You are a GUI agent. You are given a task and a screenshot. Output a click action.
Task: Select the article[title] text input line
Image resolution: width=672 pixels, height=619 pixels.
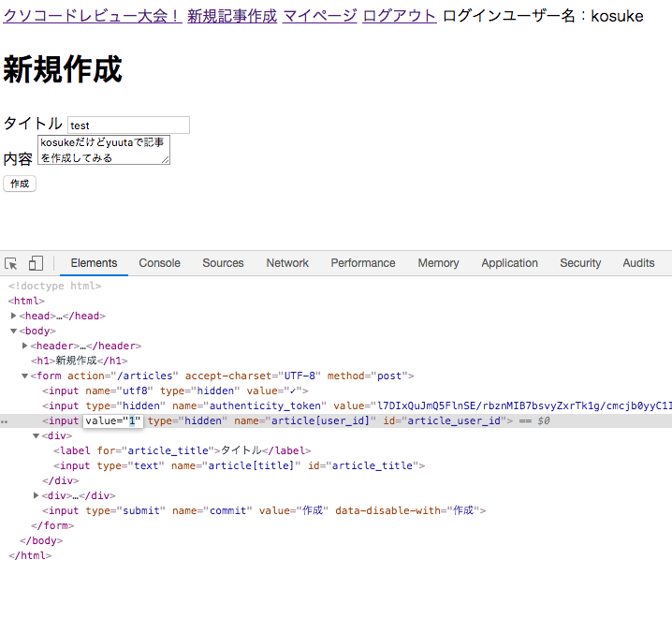tap(240, 465)
